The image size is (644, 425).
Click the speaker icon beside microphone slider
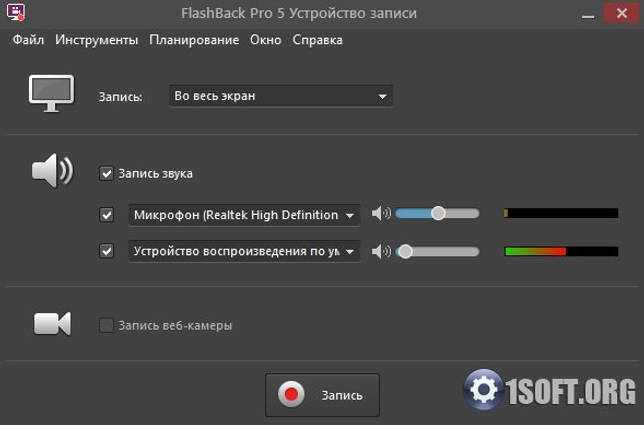[381, 214]
